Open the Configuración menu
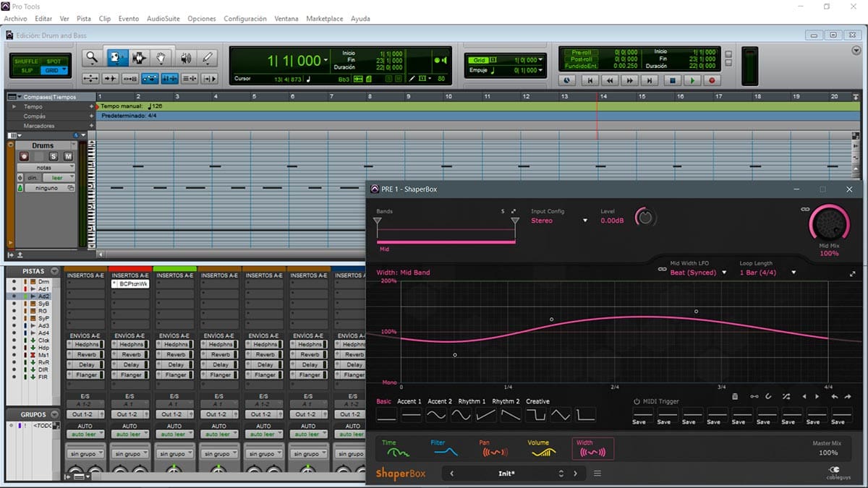Screen dimensions: 868x488 (245, 19)
